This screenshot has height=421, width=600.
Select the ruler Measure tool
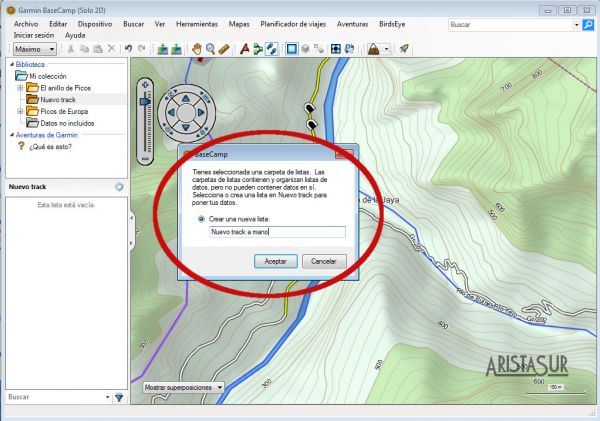click(224, 49)
